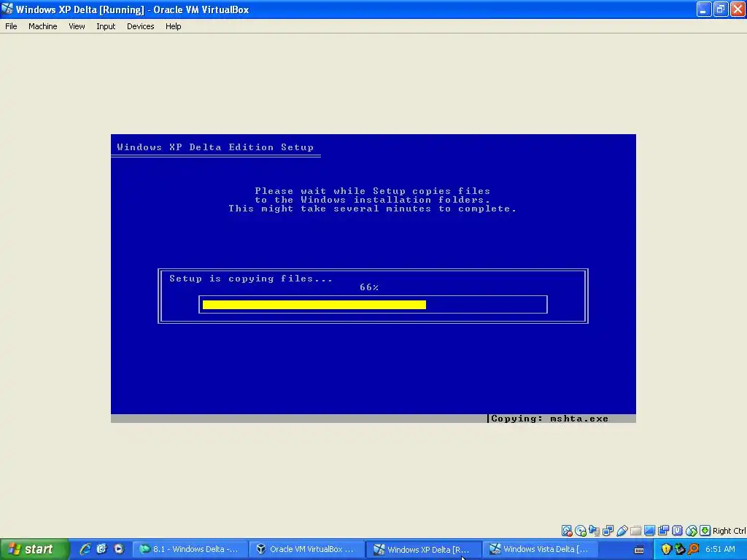
Task: Launch Internet Explorer from Quick Launch
Action: tap(85, 549)
